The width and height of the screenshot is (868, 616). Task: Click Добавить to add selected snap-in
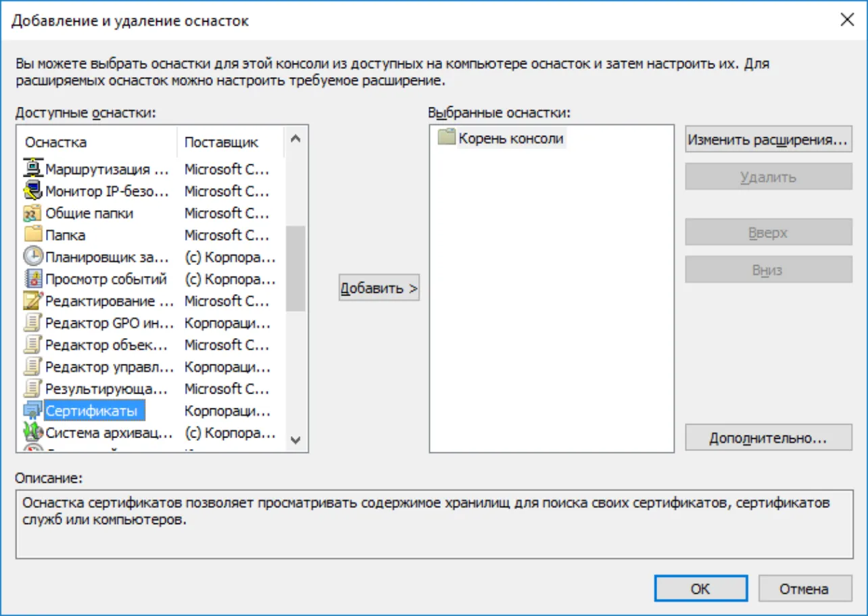(x=379, y=289)
